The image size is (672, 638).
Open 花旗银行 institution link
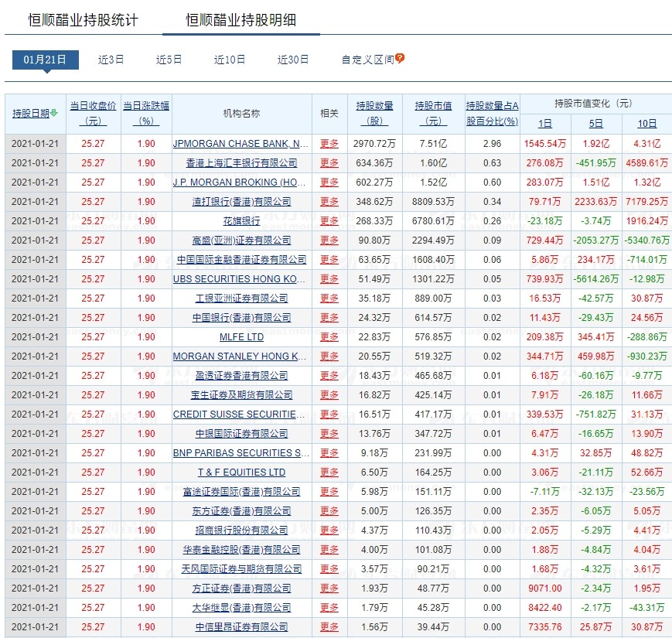pos(242,221)
